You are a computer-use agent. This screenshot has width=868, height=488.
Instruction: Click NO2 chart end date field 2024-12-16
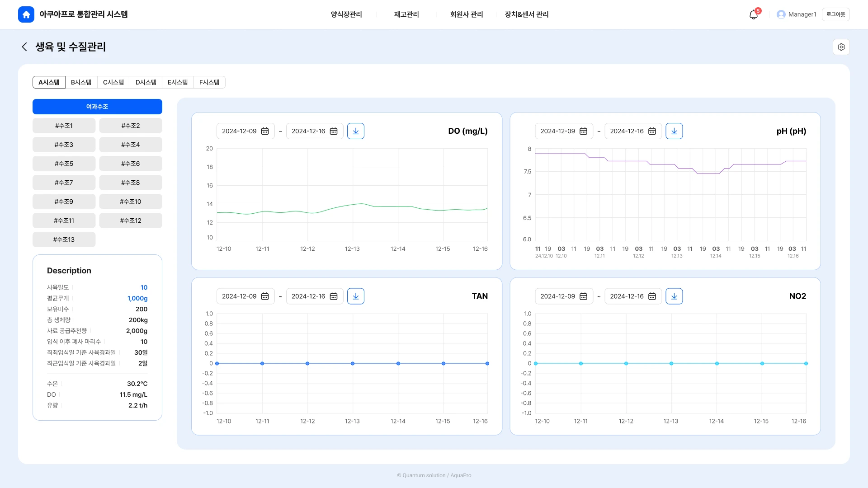point(633,296)
